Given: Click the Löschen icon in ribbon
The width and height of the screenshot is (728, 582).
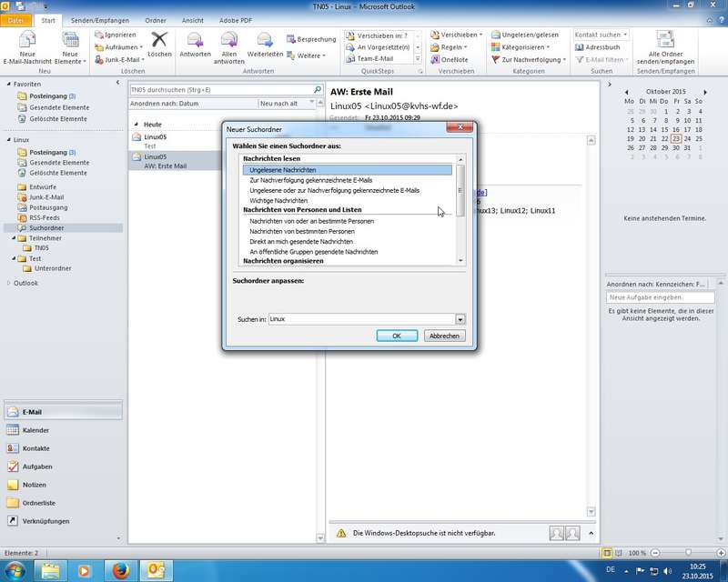Looking at the screenshot, I should (x=159, y=40).
